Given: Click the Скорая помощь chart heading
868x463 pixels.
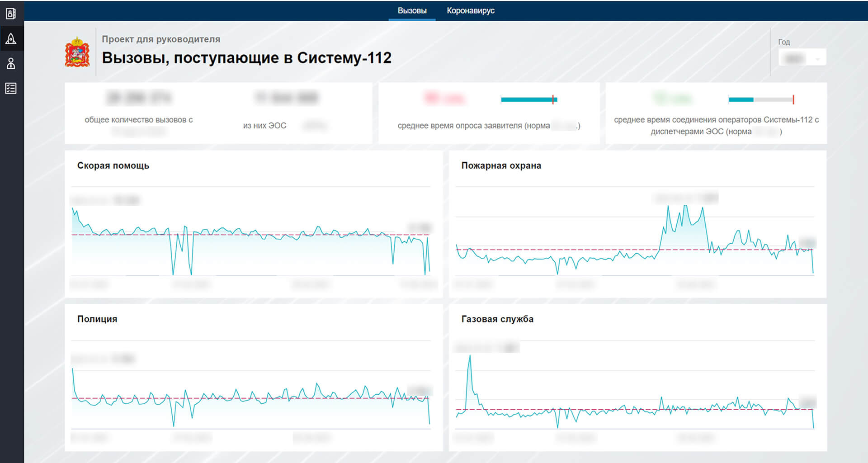Looking at the screenshot, I should click(113, 165).
